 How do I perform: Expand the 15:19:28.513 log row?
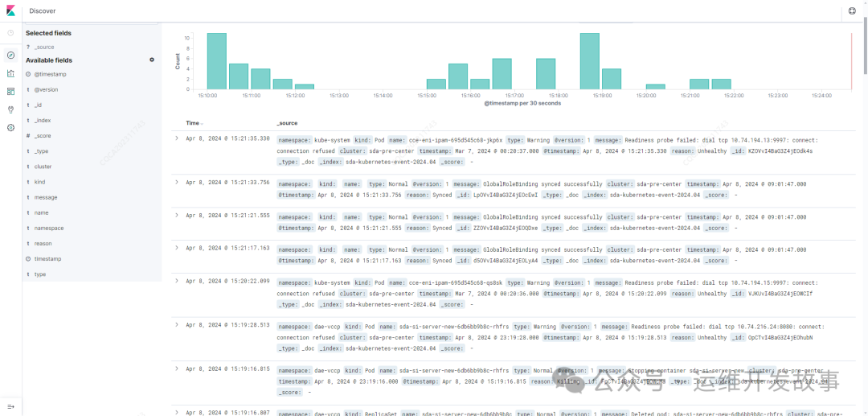click(177, 324)
